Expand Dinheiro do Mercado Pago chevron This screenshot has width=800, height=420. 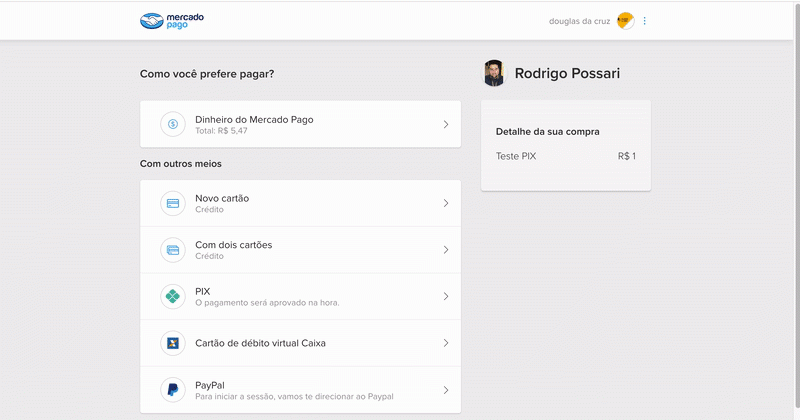pos(446,125)
